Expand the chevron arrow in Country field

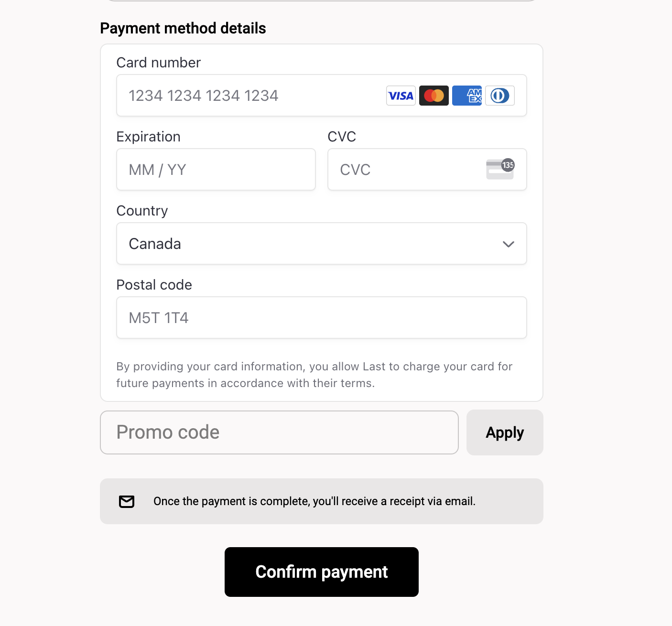tap(509, 244)
